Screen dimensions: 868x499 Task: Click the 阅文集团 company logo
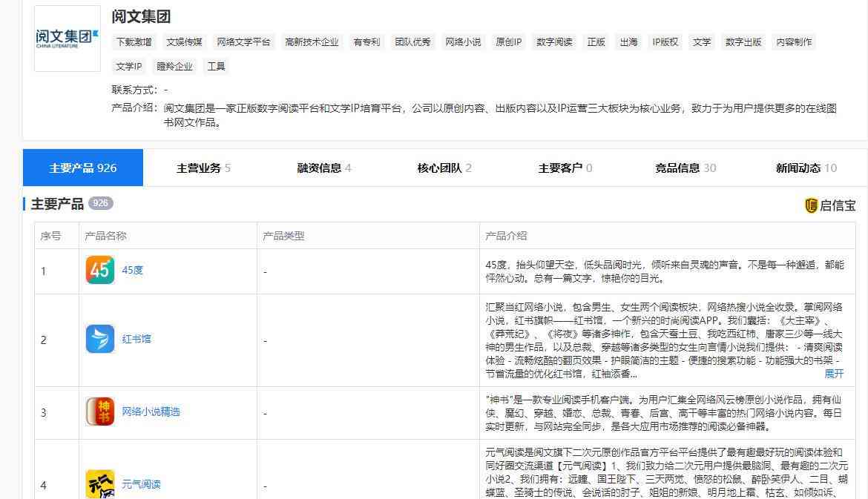click(67, 39)
